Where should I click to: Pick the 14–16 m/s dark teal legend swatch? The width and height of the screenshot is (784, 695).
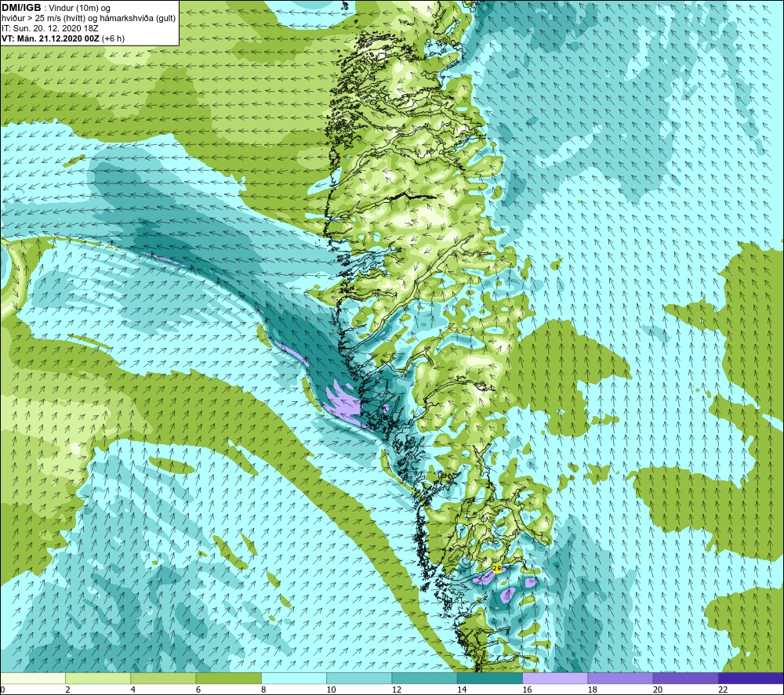pos(490,679)
